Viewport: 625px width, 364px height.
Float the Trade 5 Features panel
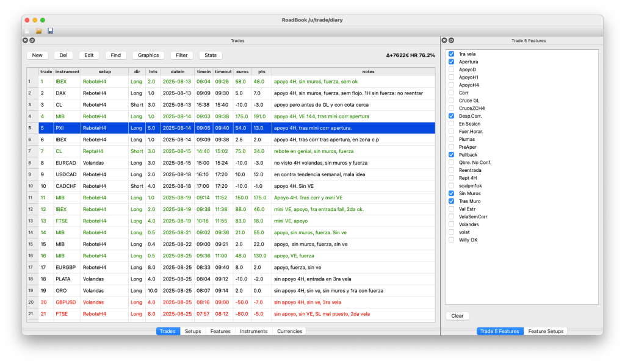point(450,41)
